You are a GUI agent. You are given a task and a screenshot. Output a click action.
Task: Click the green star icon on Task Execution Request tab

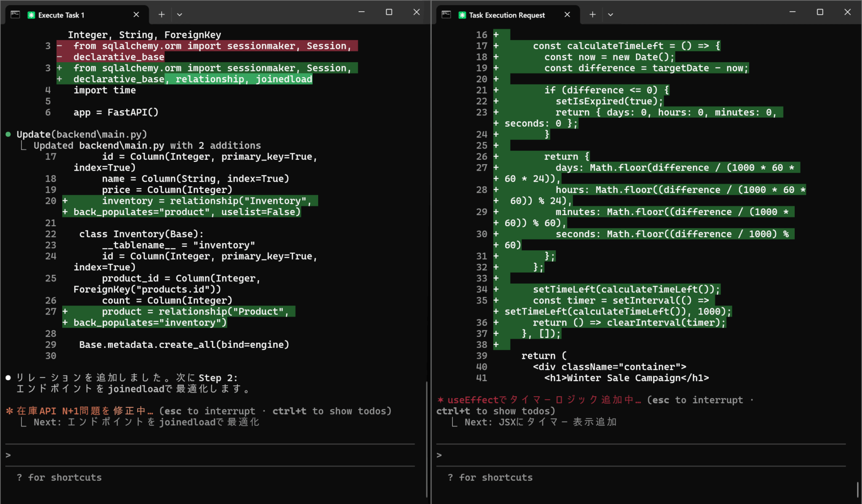click(x=462, y=15)
